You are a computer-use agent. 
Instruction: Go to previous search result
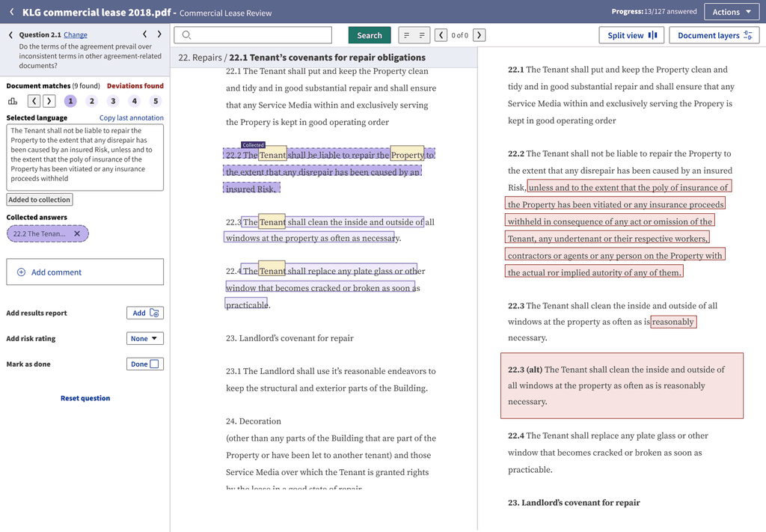tap(441, 35)
